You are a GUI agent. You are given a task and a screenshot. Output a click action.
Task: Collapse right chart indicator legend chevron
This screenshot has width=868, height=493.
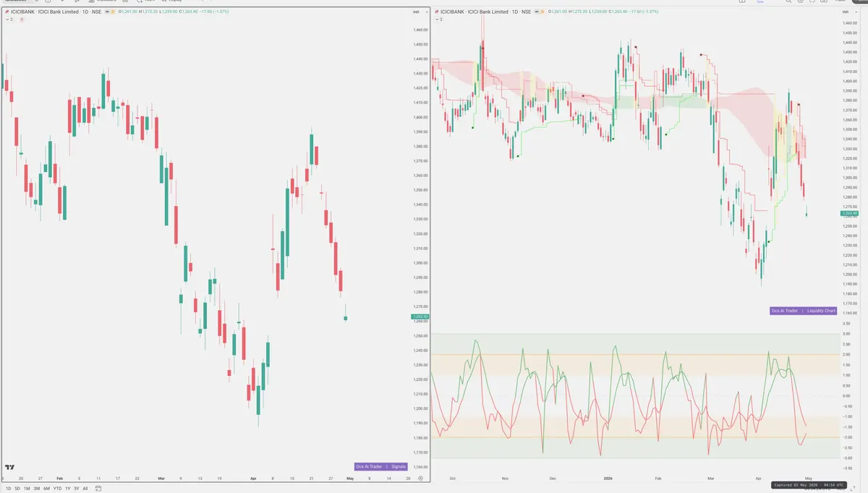[436, 20]
